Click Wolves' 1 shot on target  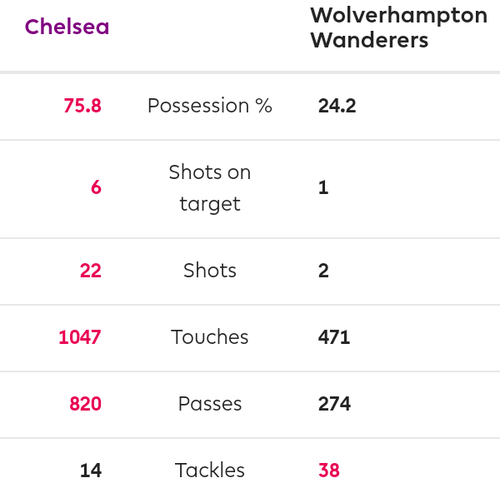[323, 187]
